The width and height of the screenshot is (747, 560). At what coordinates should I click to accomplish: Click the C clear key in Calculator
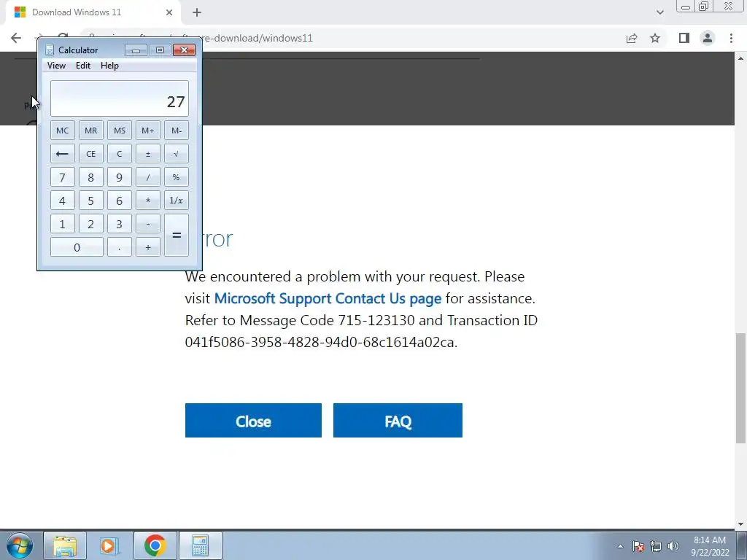click(x=119, y=154)
